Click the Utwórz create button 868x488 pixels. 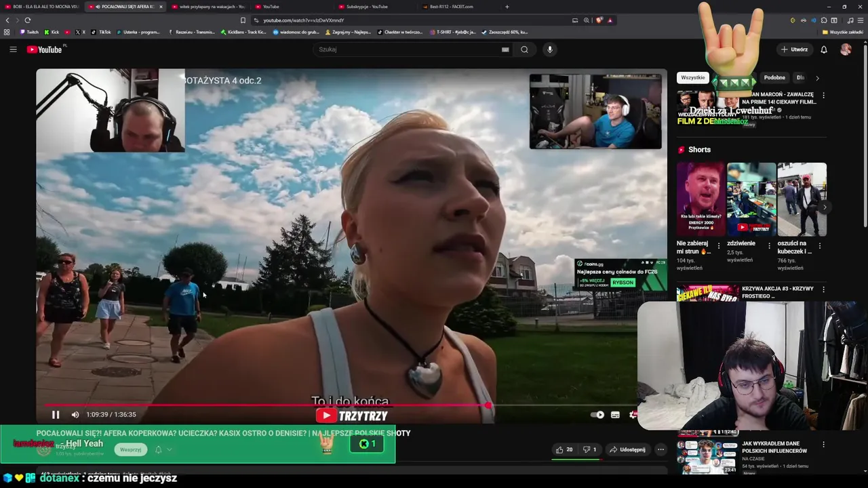pos(794,49)
